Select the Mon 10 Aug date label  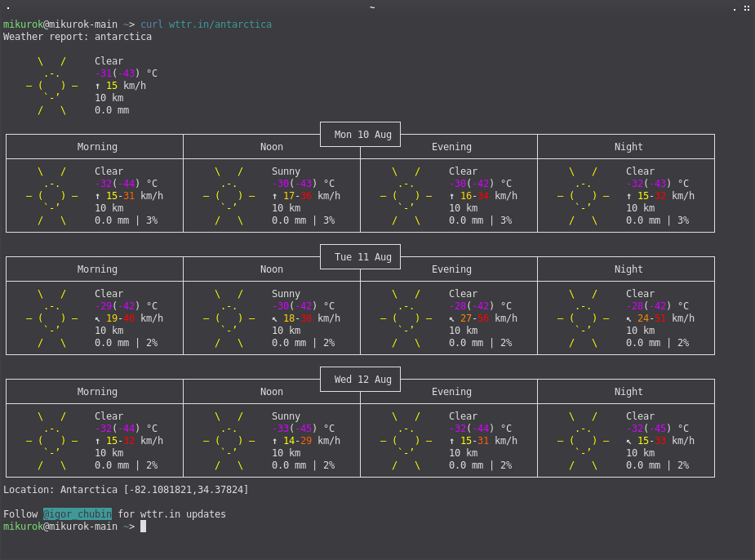click(x=362, y=135)
